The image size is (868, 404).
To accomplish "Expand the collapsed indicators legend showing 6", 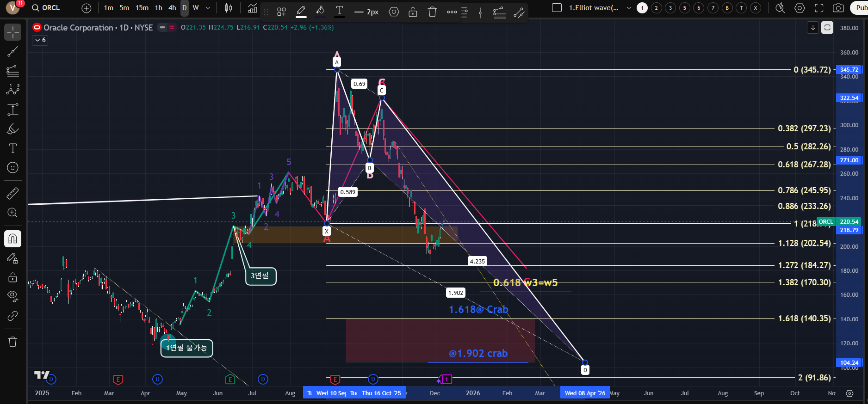I will coord(40,40).
